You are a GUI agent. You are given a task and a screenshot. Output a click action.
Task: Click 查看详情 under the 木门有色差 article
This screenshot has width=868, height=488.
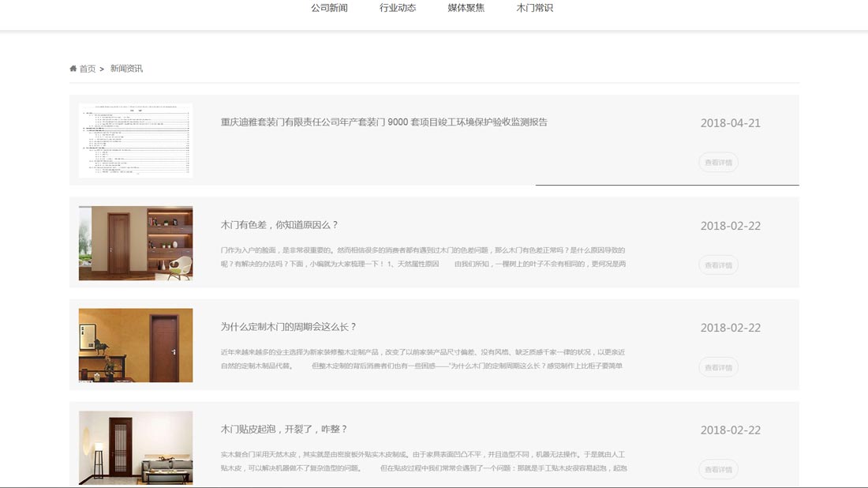pos(718,265)
